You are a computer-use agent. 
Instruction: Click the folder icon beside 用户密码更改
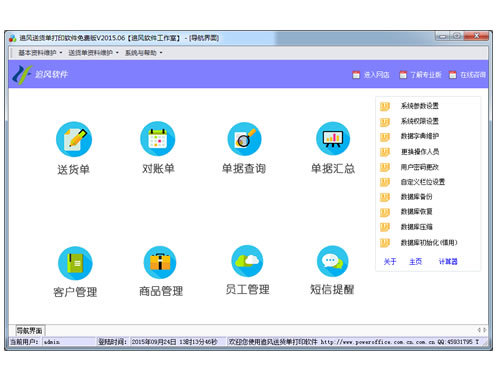click(x=385, y=167)
